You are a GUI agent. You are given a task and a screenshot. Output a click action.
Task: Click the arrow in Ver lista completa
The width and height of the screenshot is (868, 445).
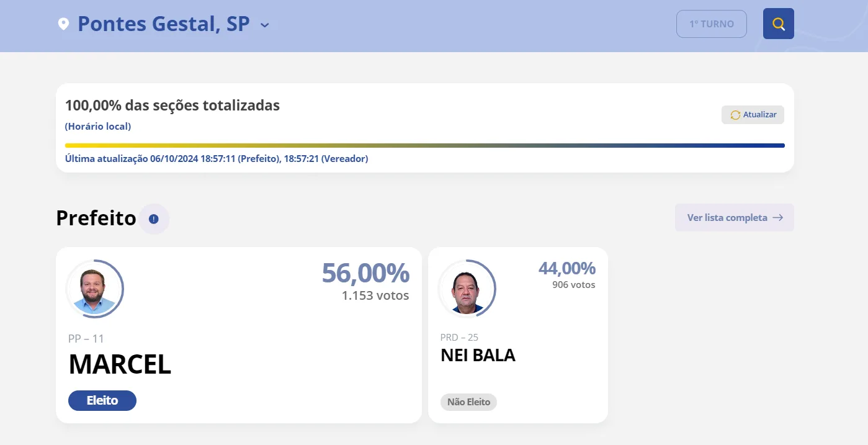777,218
